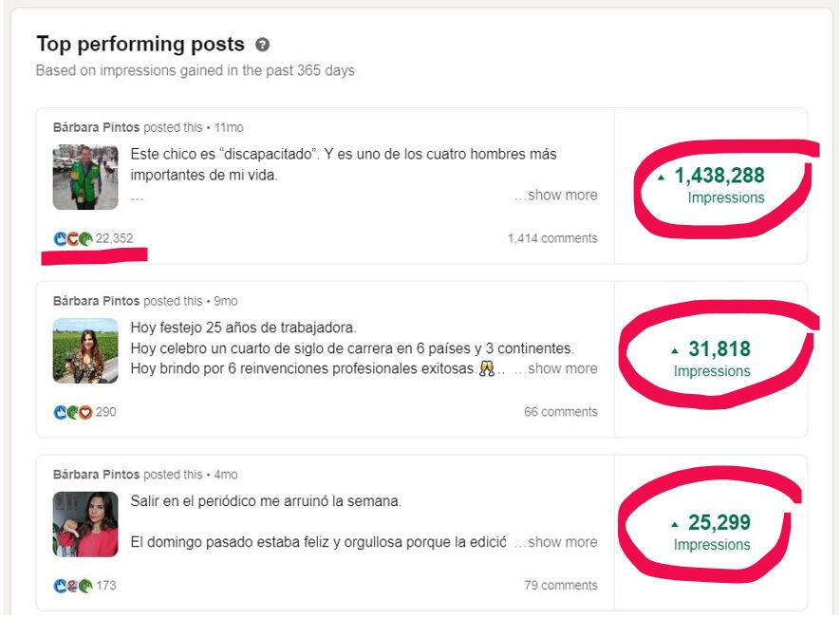Open thumbnail of man in green vest

[x=85, y=178]
